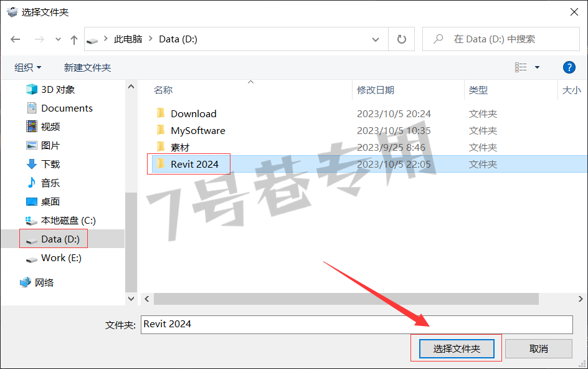
Task: Open Documents in the sidebar
Action: click(x=67, y=108)
